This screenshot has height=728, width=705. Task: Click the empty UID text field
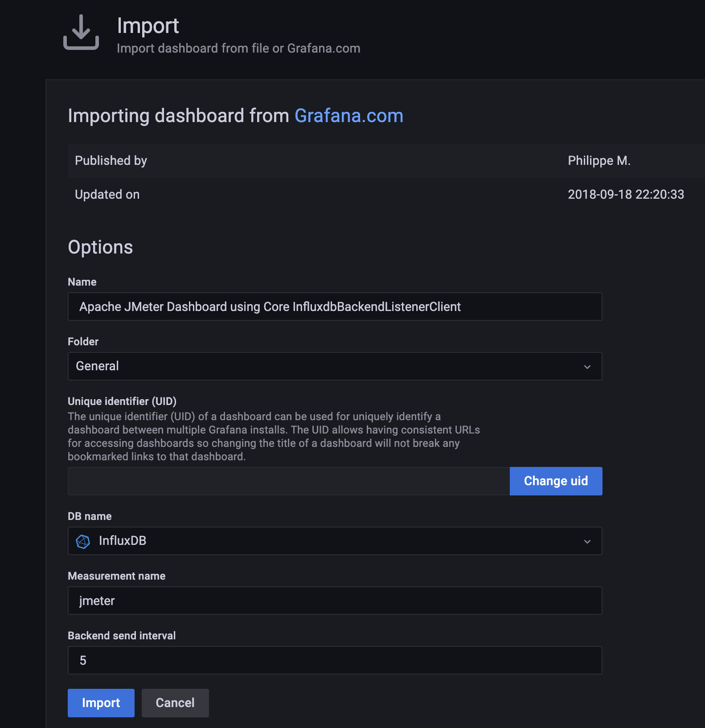click(x=289, y=481)
